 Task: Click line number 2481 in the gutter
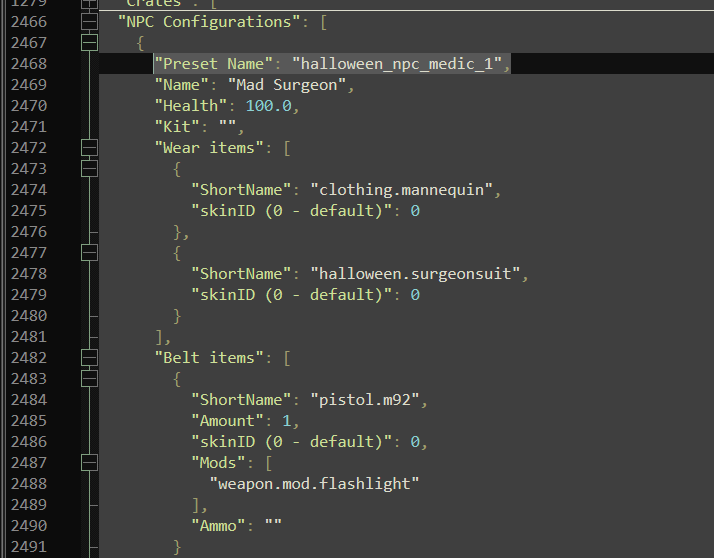click(29, 337)
